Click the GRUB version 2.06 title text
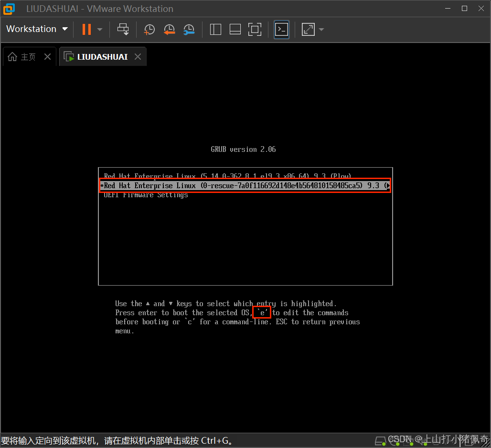 point(243,149)
